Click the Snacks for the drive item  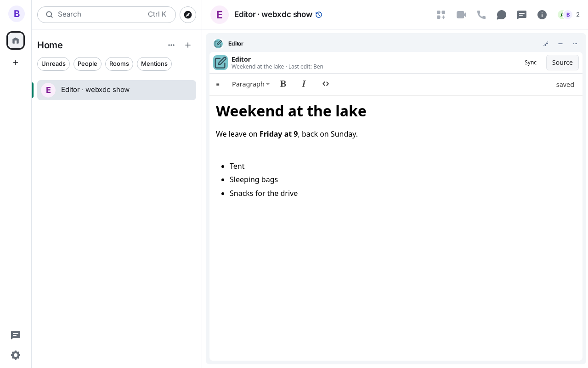click(264, 193)
